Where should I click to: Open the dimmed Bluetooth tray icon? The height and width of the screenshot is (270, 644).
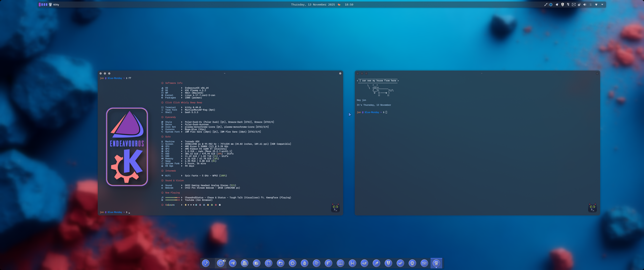(x=591, y=5)
